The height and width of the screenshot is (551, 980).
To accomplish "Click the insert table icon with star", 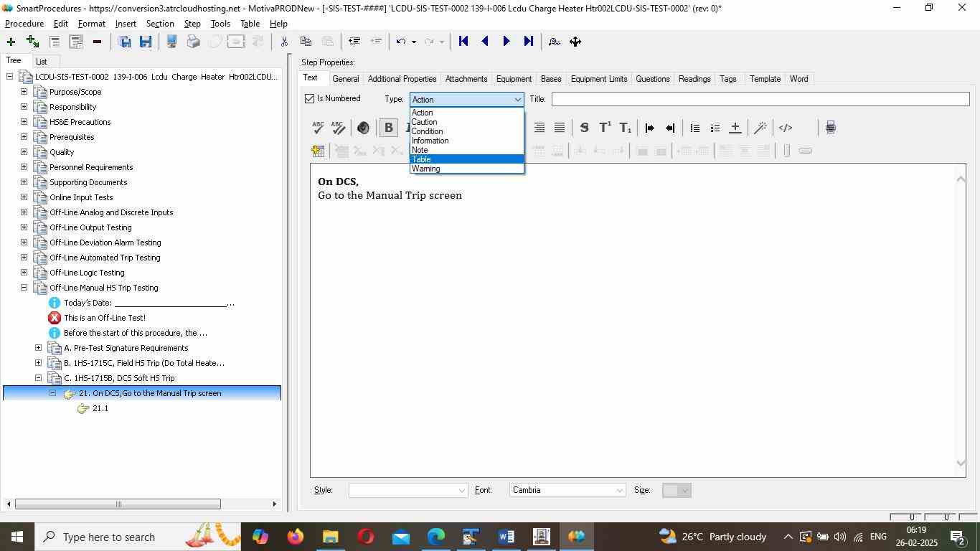I will [x=318, y=151].
